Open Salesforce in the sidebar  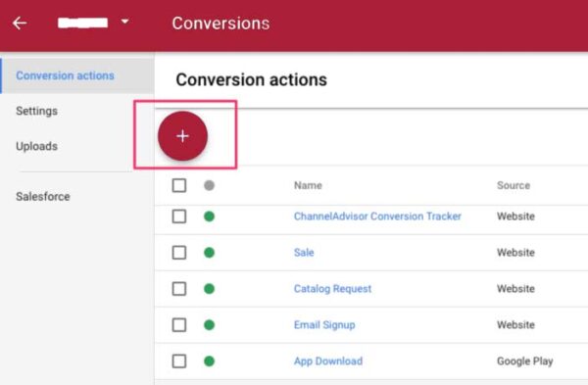43,197
